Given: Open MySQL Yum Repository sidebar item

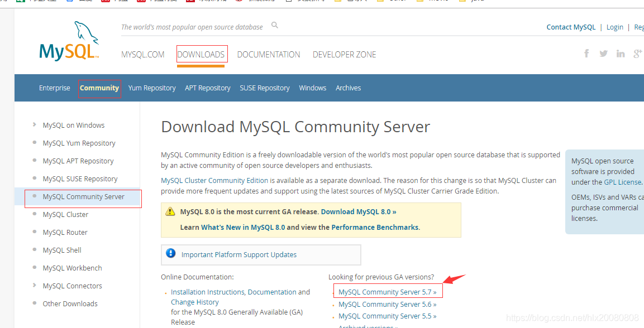Looking at the screenshot, I should [79, 143].
